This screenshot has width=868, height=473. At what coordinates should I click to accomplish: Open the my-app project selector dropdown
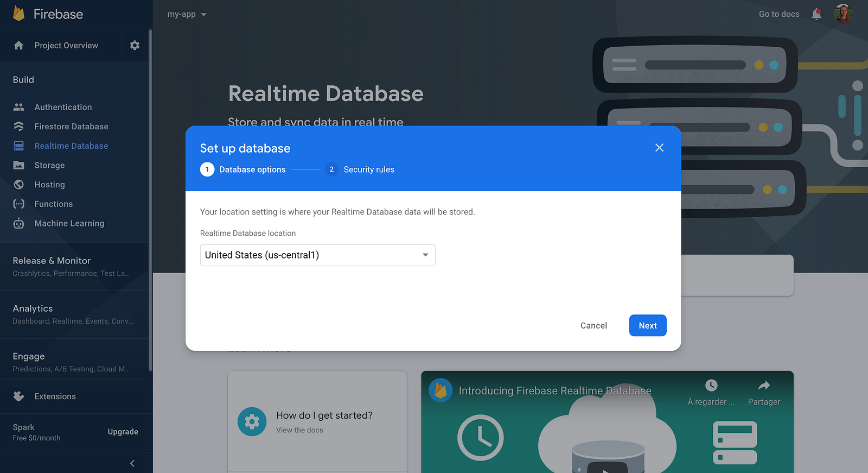pos(187,14)
